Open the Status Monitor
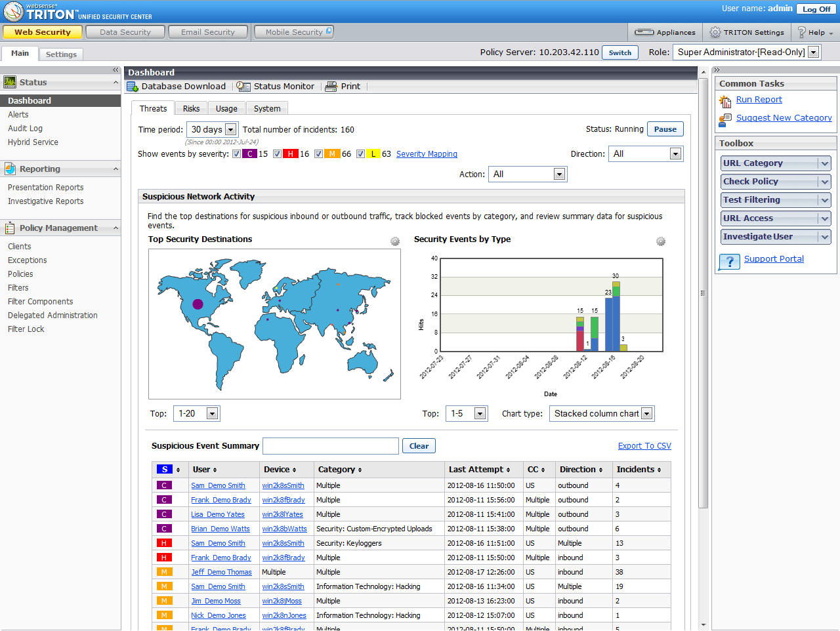Viewport: 840px width, 631px height. pos(283,86)
